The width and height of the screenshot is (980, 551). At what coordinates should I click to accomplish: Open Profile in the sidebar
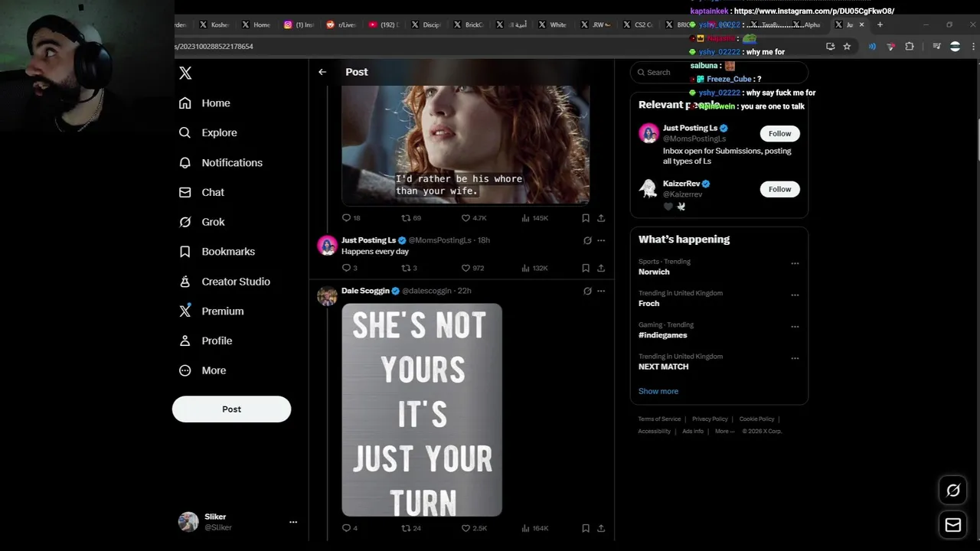pos(205,341)
